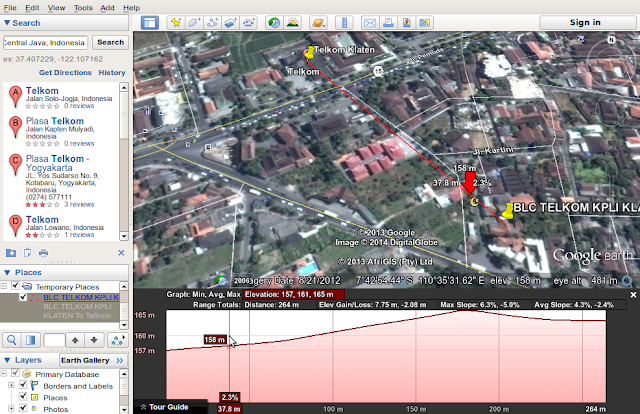This screenshot has height=414, width=640.
Task: Toggle BLC TELKOM KPLI path checkbox
Action: (x=23, y=297)
